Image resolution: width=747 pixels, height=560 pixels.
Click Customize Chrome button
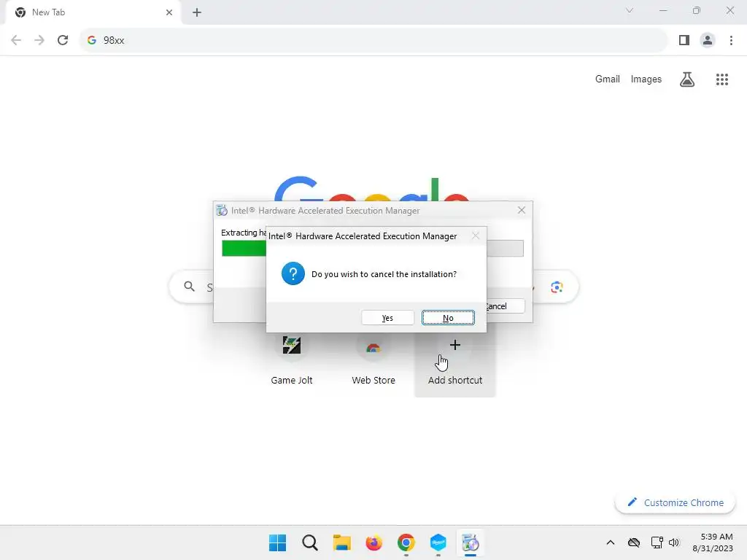click(675, 502)
